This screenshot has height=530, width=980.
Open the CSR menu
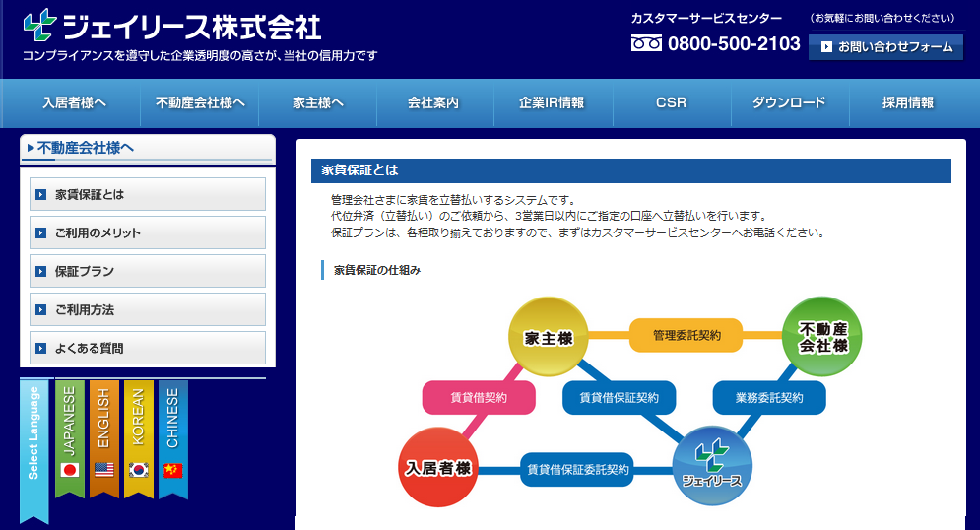(x=672, y=103)
